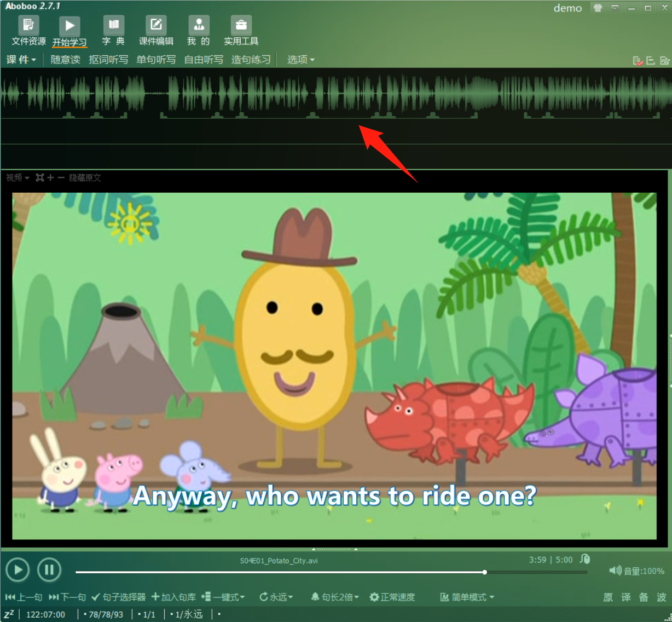672x622 pixels.
Task: Click the progress slider handle knob
Action: [x=485, y=572]
